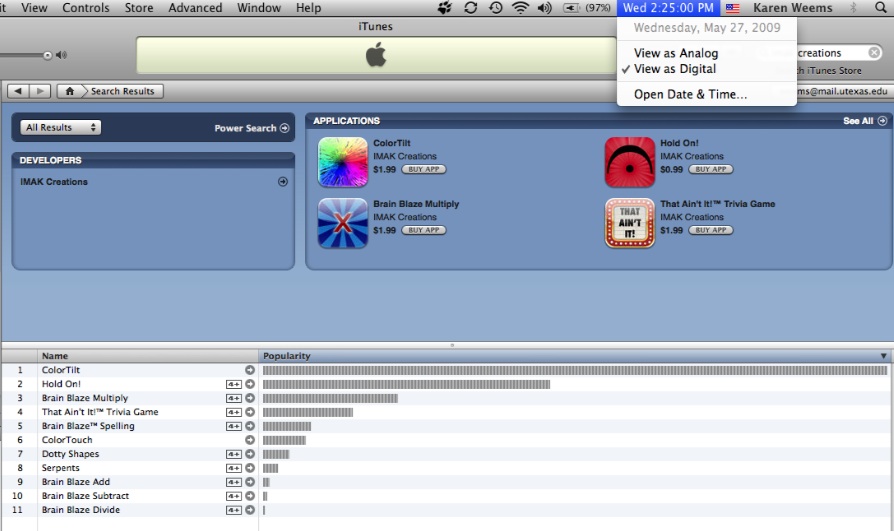Screen dimensions: 894x531
Task: Click the speaker icon beside the volume slider
Action: (62, 55)
